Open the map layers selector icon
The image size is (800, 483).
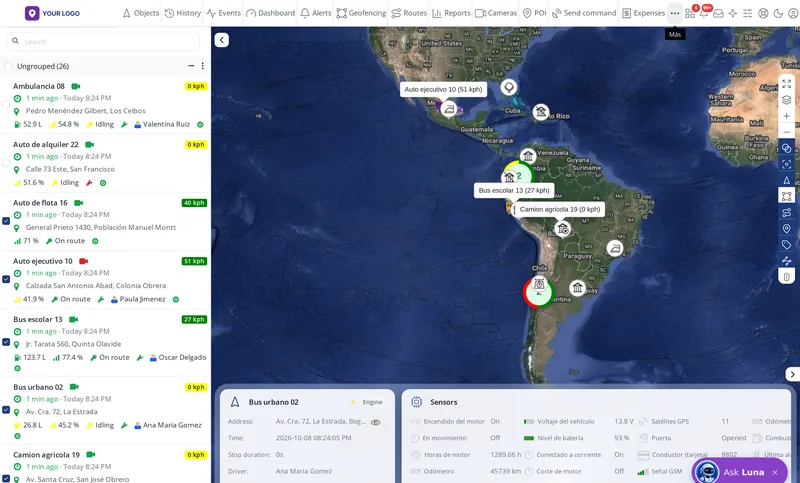786,100
